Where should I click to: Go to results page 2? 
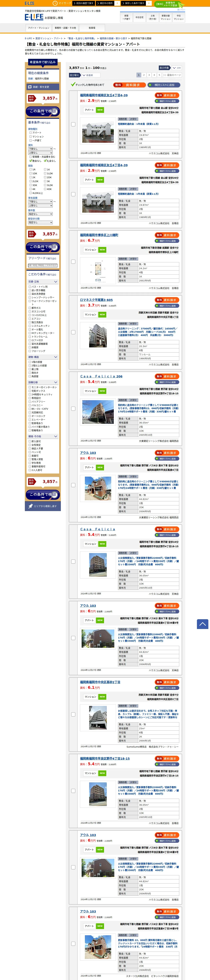(x=144, y=75)
